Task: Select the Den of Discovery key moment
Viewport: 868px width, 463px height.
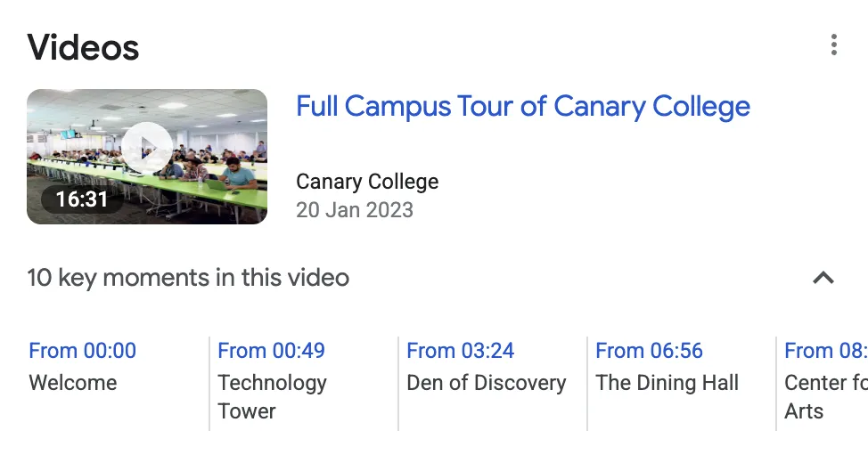Action: (x=487, y=383)
